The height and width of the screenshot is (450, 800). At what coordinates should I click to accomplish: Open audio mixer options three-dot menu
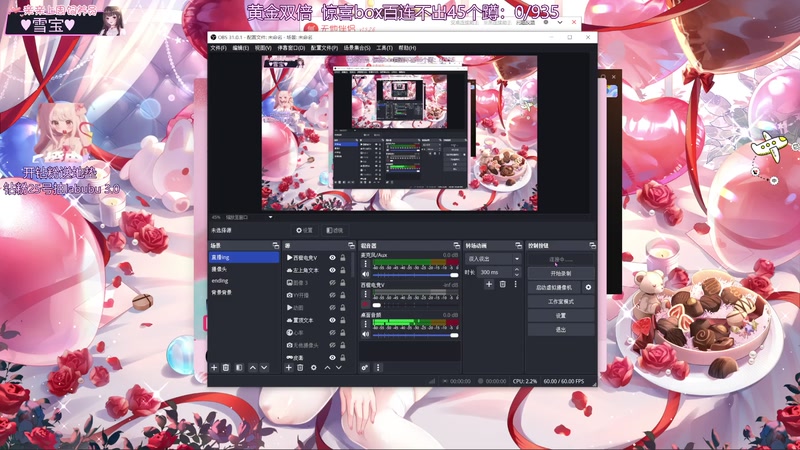[378, 367]
